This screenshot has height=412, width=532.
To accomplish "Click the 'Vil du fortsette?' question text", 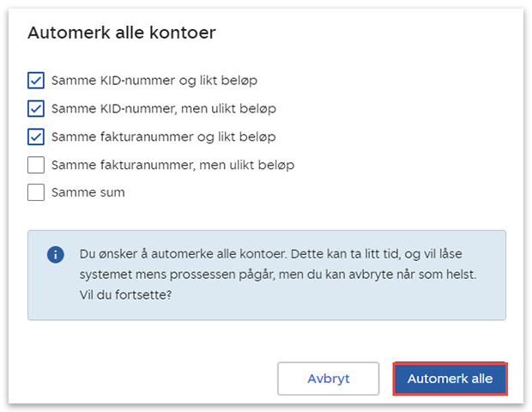I will click(124, 294).
